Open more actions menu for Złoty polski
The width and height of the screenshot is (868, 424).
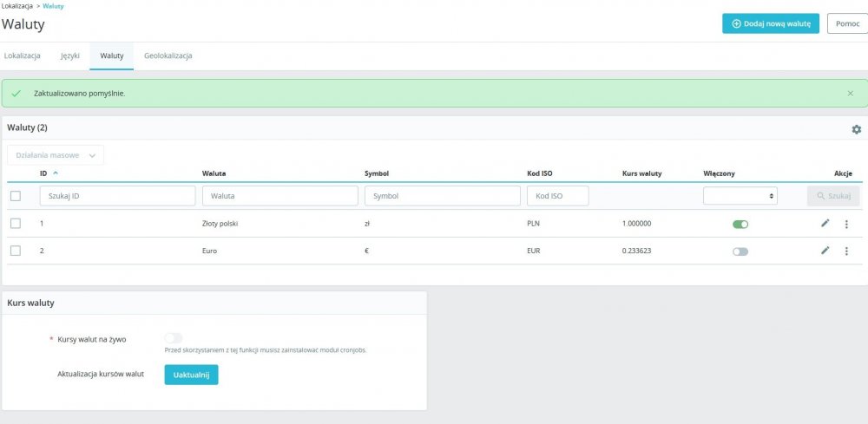(845, 224)
